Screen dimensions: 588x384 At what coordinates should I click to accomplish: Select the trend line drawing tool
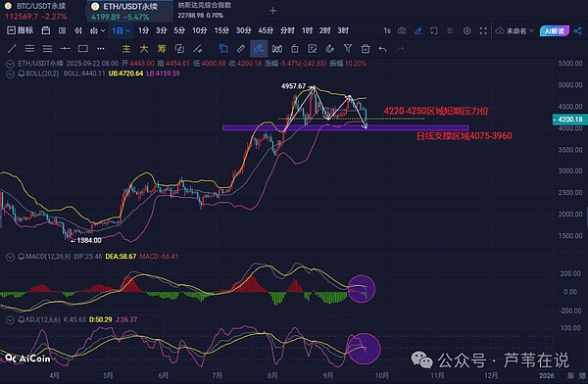pos(12,48)
